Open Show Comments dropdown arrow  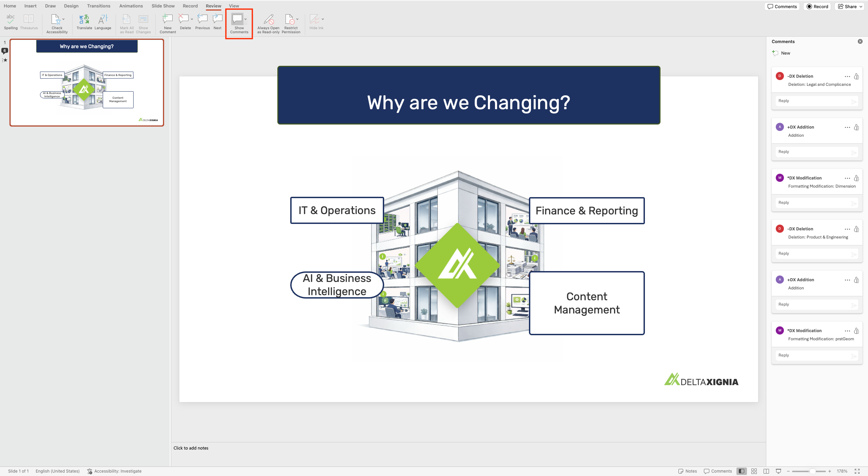[245, 19]
